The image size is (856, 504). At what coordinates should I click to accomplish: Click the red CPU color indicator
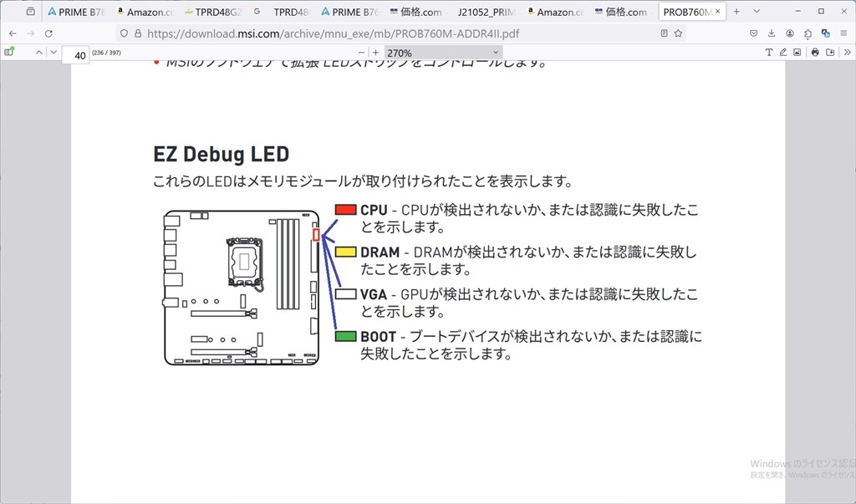pyautogui.click(x=345, y=210)
